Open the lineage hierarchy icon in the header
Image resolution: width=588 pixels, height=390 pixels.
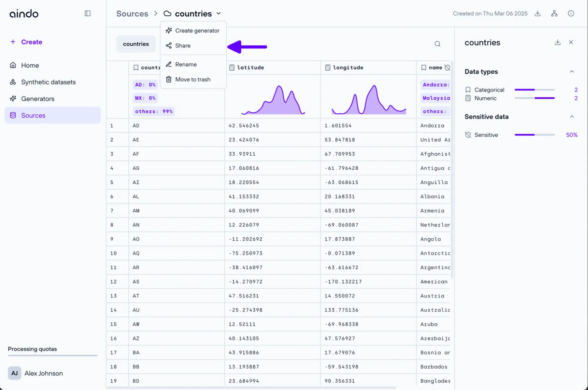pos(554,14)
